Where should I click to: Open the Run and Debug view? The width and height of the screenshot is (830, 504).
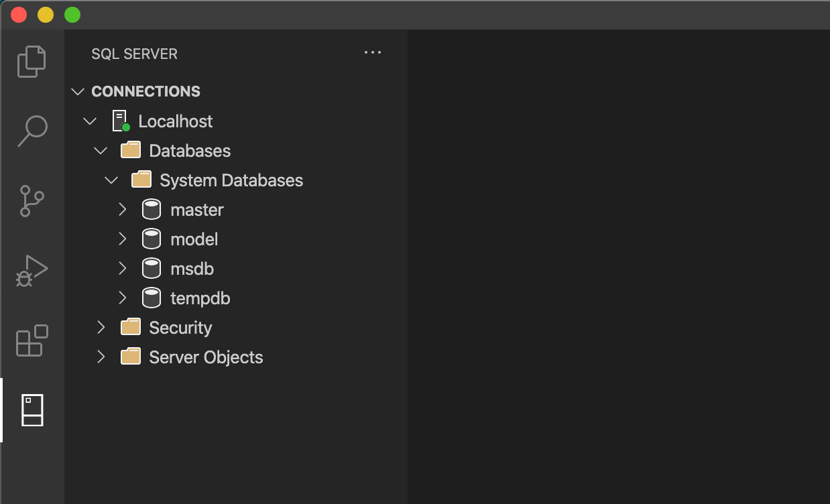pyautogui.click(x=32, y=271)
